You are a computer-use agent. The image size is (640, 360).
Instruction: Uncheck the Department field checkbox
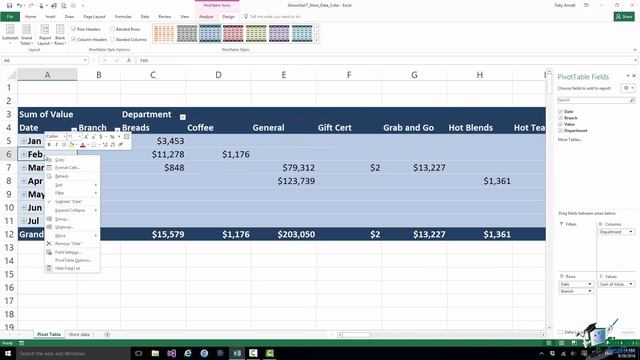pos(560,131)
